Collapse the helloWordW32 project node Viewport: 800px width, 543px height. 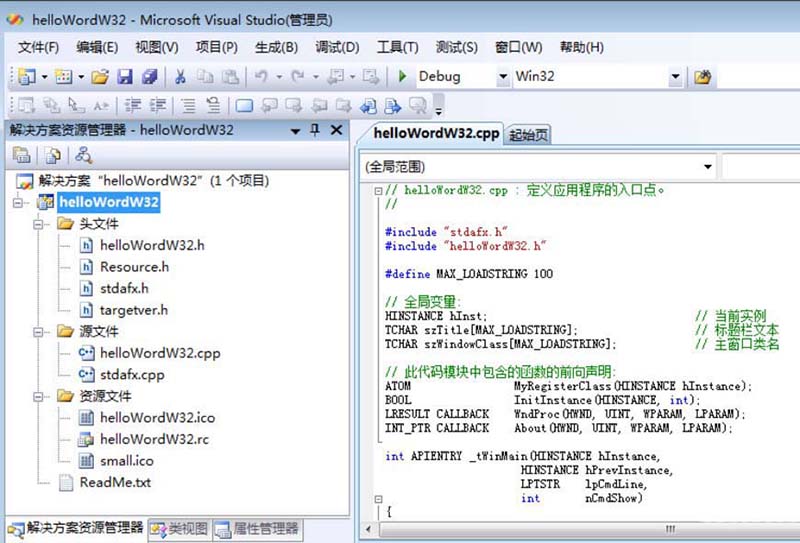click(18, 203)
